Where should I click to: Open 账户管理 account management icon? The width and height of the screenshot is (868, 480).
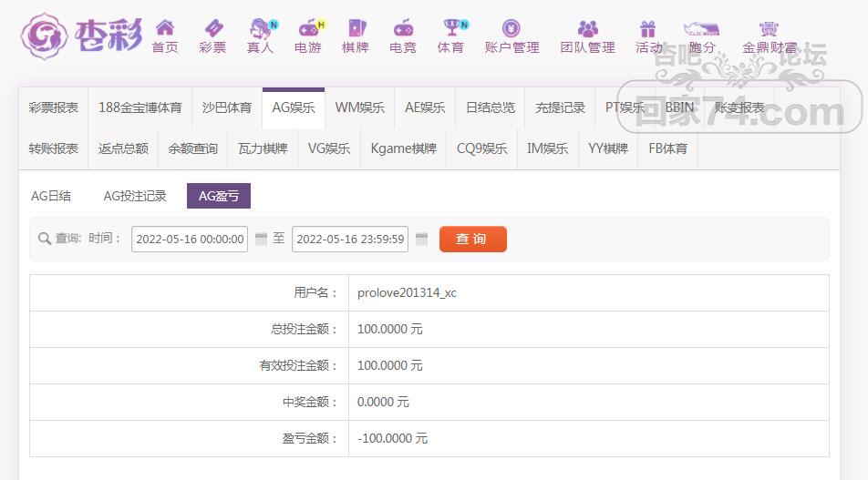point(511,29)
